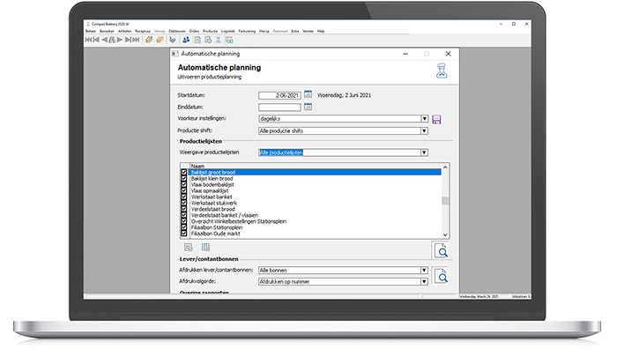Open the Startdatum calendar picker
The width and height of the screenshot is (617, 364).
(308, 93)
